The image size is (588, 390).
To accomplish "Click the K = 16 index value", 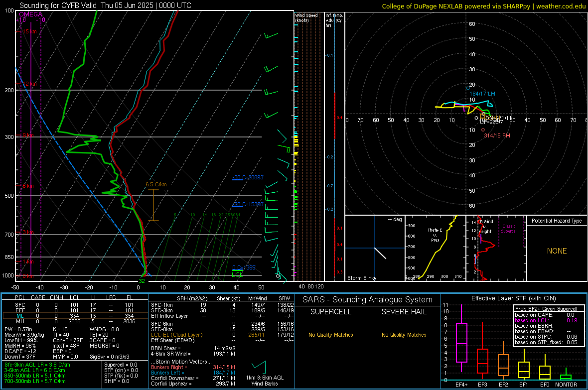I will pos(60,329).
